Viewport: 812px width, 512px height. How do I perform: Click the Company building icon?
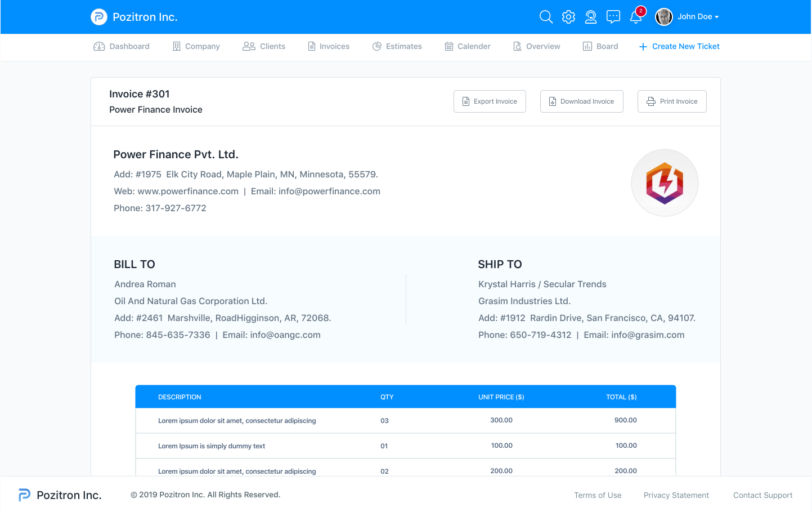point(177,46)
